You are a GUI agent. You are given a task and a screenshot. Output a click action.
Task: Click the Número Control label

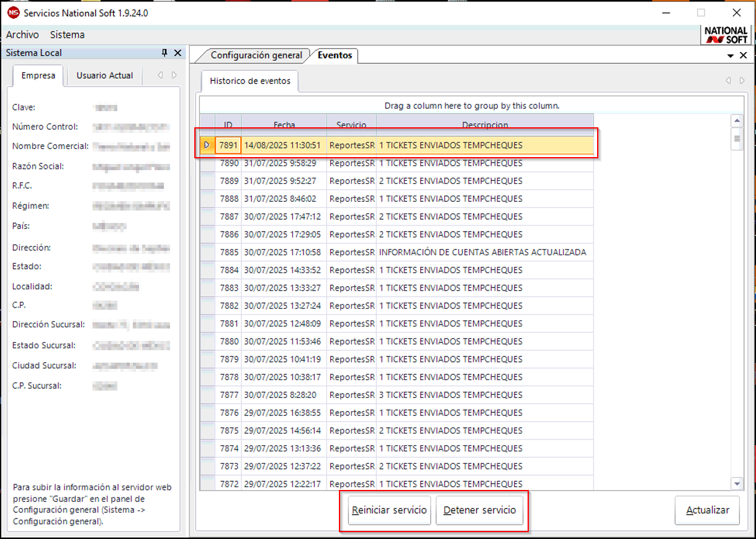coord(45,127)
